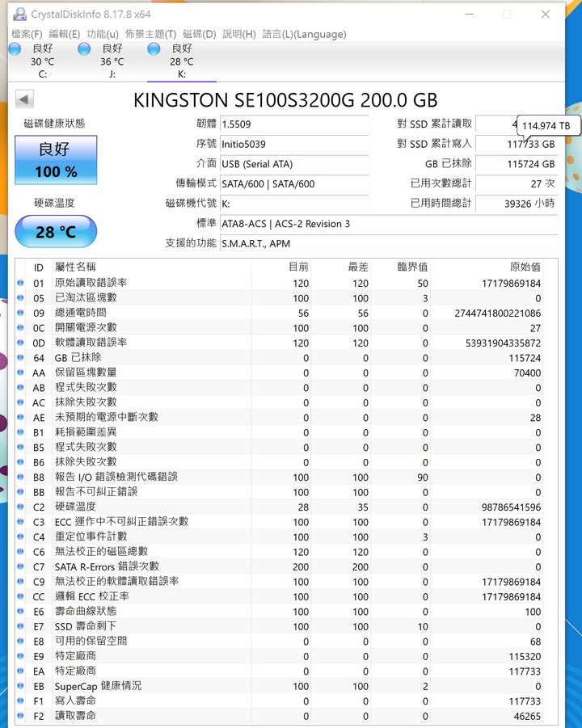Click status dot for attribute C7 row
The image size is (582, 728).
pos(20,566)
